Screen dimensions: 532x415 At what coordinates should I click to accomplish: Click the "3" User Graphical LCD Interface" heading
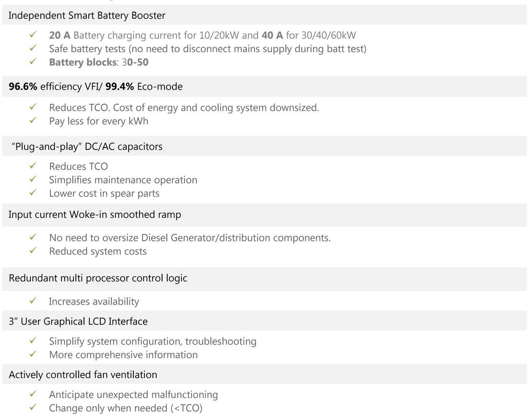click(78, 321)
